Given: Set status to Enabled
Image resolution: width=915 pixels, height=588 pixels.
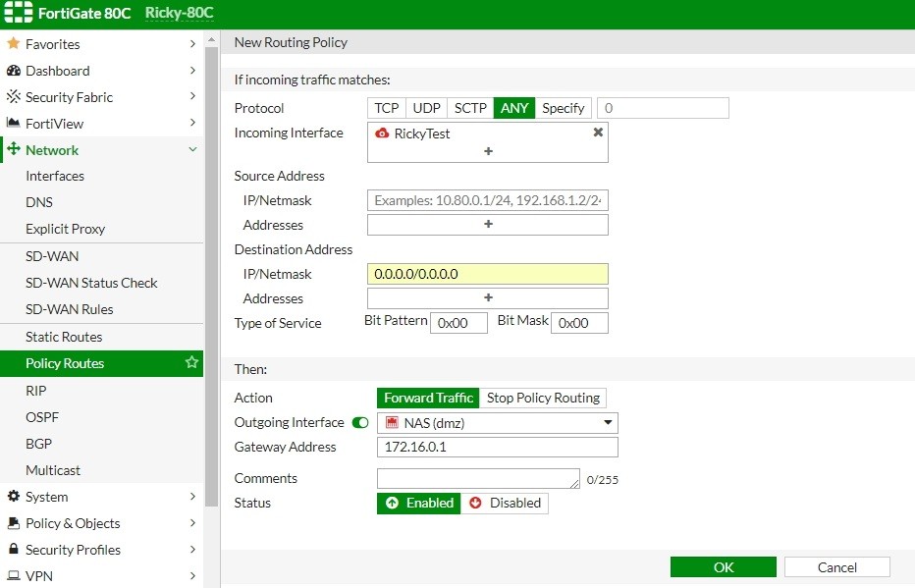Looking at the screenshot, I should click(419, 503).
